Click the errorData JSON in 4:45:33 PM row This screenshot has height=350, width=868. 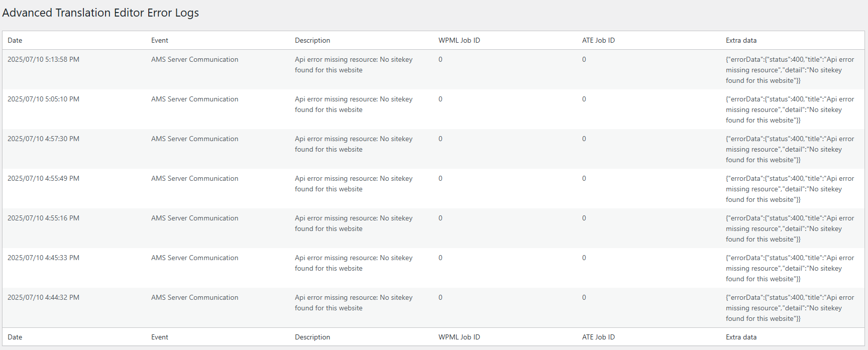(790, 268)
